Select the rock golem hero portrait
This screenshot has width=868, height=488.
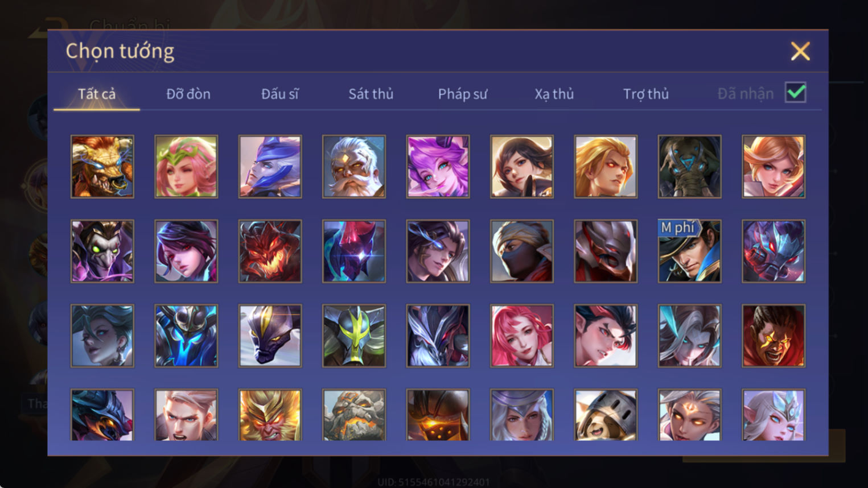coord(354,415)
